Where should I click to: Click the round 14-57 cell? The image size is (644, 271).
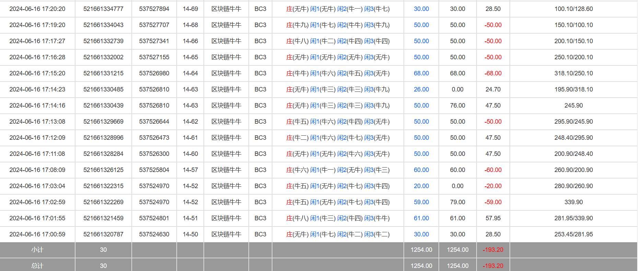coord(190,170)
